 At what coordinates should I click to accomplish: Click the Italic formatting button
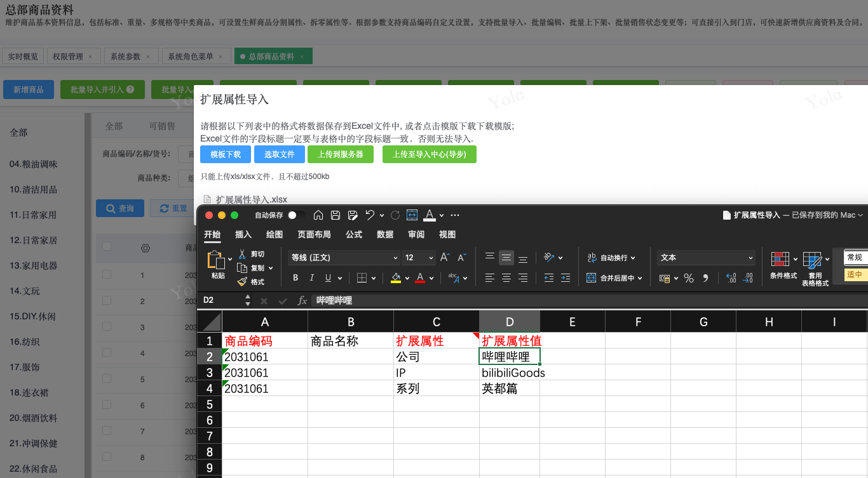tap(311, 278)
